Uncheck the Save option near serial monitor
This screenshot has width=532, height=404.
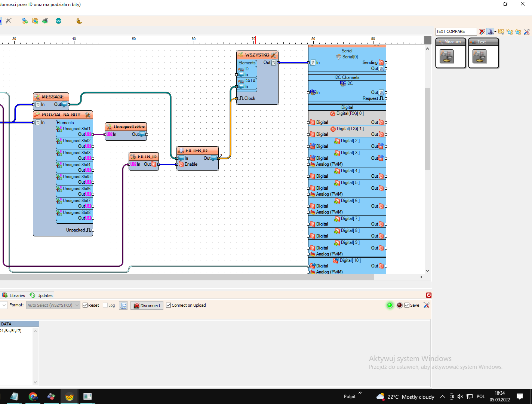click(406, 305)
